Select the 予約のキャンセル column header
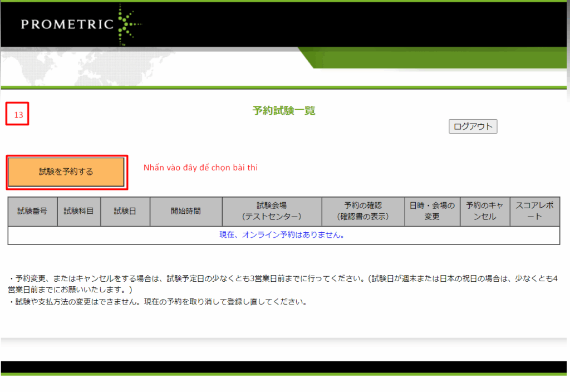 pyautogui.click(x=484, y=211)
